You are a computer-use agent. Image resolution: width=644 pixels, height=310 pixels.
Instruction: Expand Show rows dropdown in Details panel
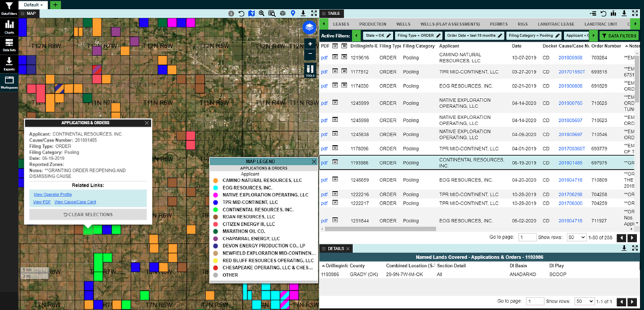pyautogui.click(x=584, y=301)
